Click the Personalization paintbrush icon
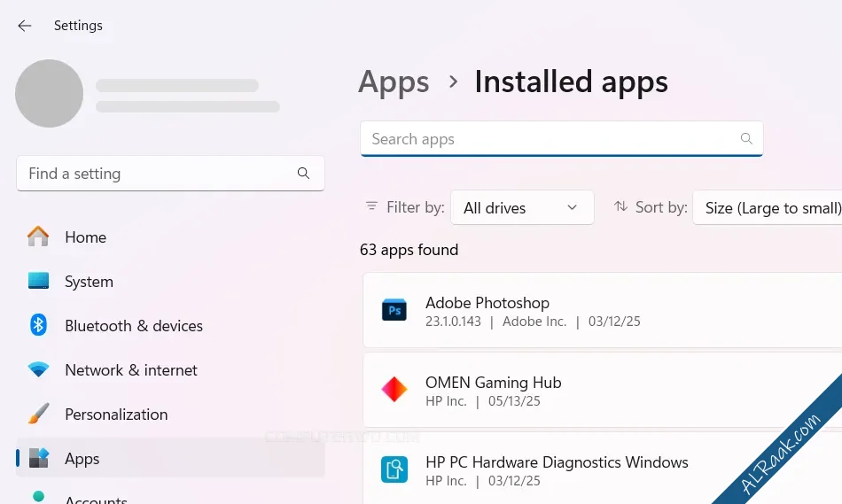The image size is (842, 504). (38, 414)
